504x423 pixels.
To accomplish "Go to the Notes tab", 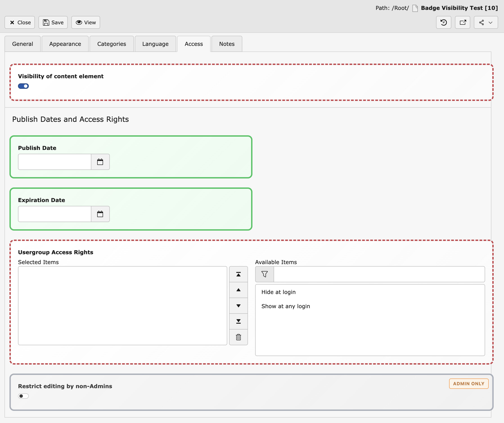I will 227,44.
